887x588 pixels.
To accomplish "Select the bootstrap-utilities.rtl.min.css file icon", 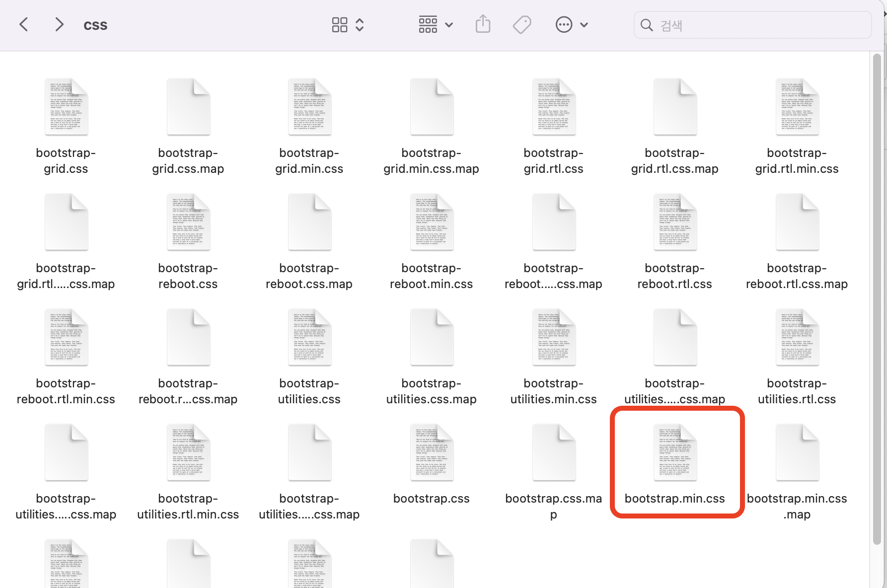I will click(x=188, y=452).
